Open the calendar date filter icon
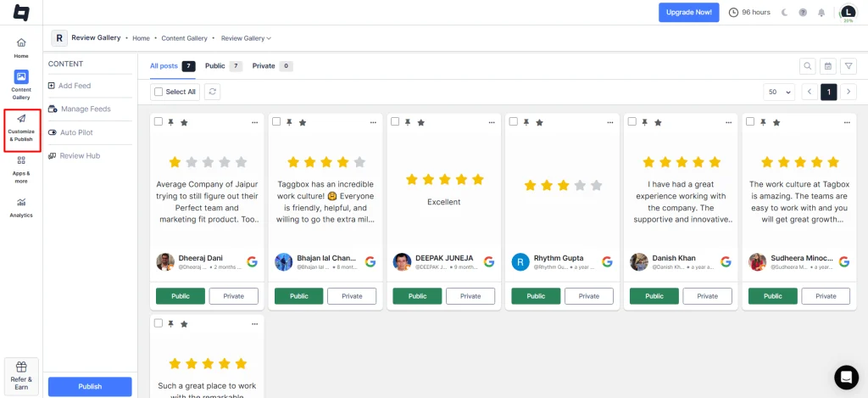The height and width of the screenshot is (398, 868). 827,66
